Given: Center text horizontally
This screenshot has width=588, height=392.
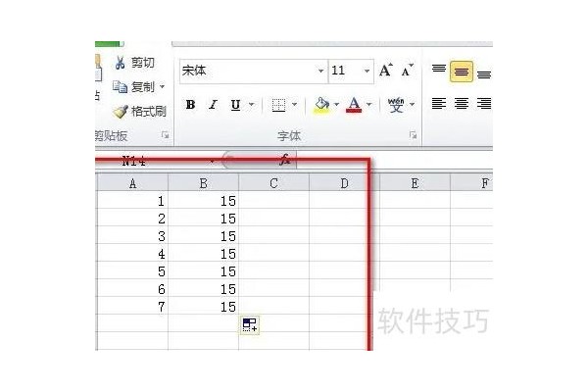Looking at the screenshot, I should tap(462, 103).
